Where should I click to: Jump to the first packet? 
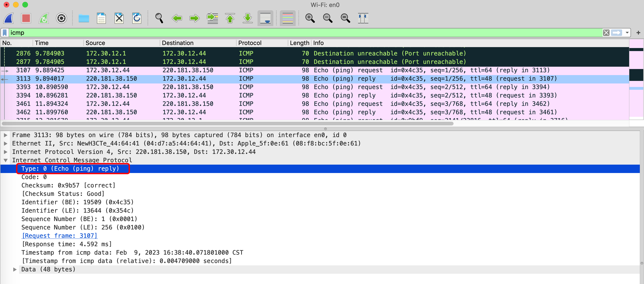point(230,18)
